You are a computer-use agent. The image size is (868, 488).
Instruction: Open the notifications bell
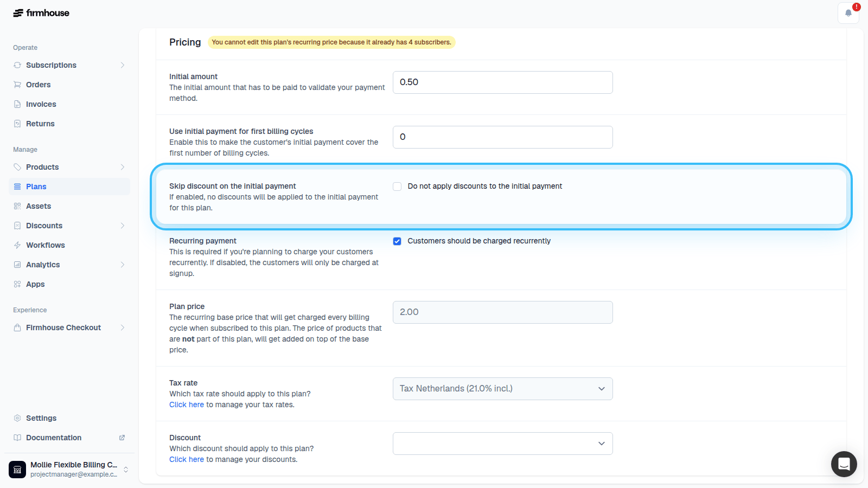pyautogui.click(x=848, y=13)
